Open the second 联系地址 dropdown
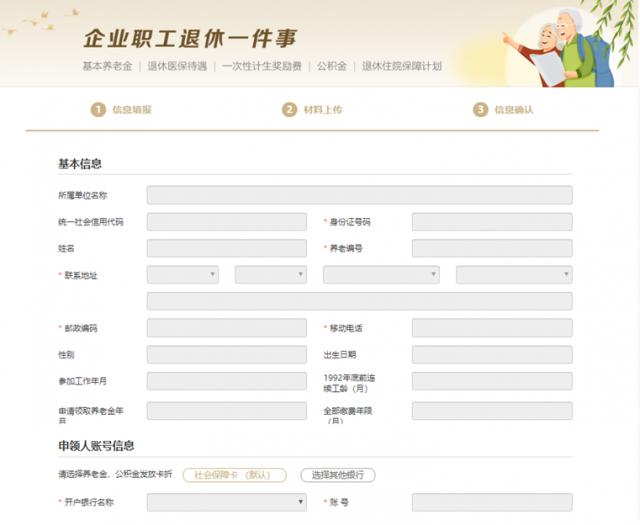 pos(270,274)
